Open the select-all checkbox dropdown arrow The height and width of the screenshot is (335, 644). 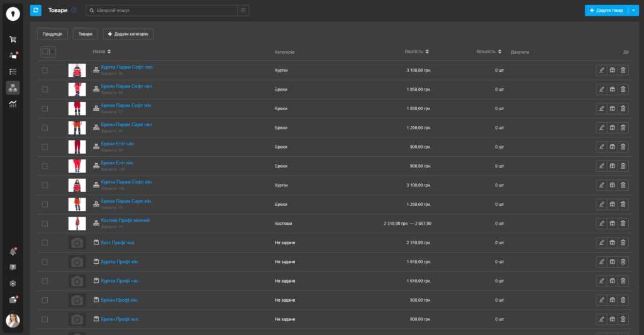point(52,52)
